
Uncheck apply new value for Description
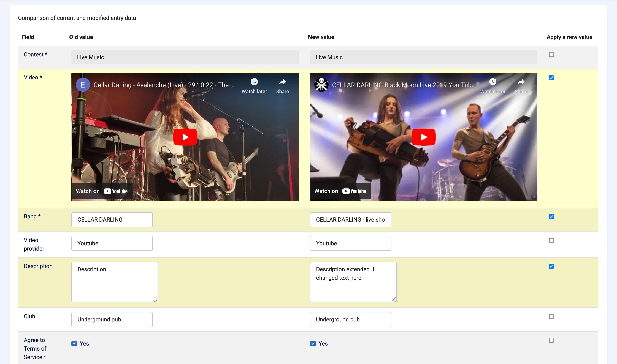[551, 266]
